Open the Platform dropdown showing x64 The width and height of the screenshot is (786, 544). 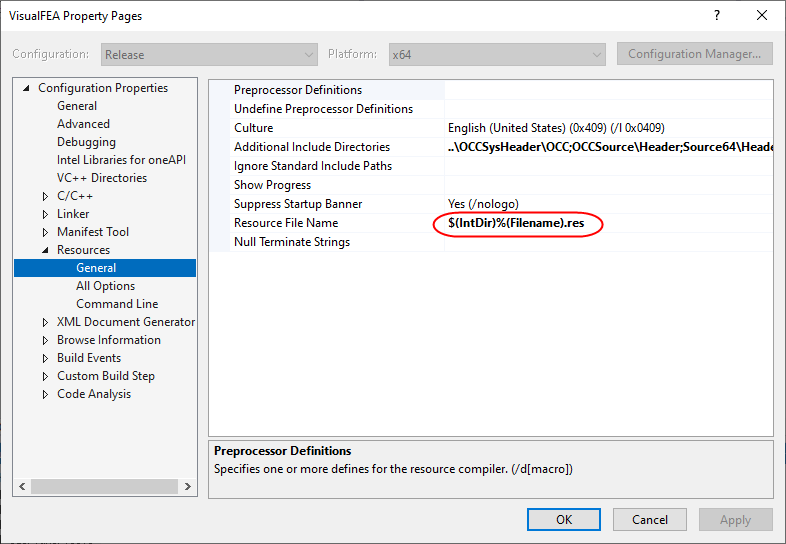[x=497, y=54]
